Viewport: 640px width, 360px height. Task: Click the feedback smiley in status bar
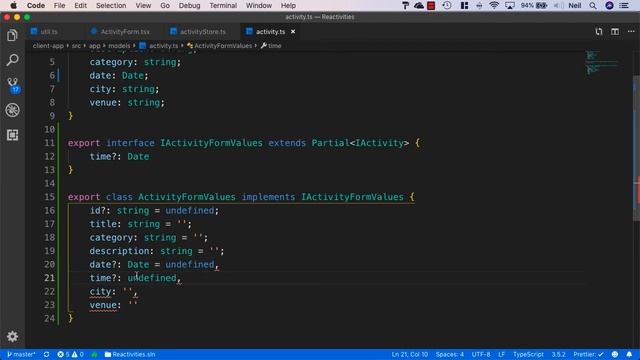[x=615, y=354]
